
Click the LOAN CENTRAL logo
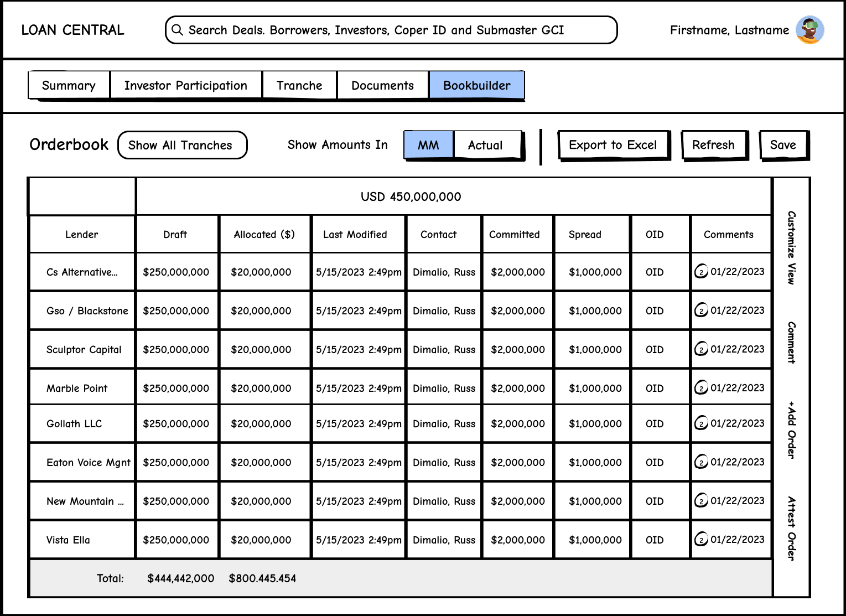(72, 30)
